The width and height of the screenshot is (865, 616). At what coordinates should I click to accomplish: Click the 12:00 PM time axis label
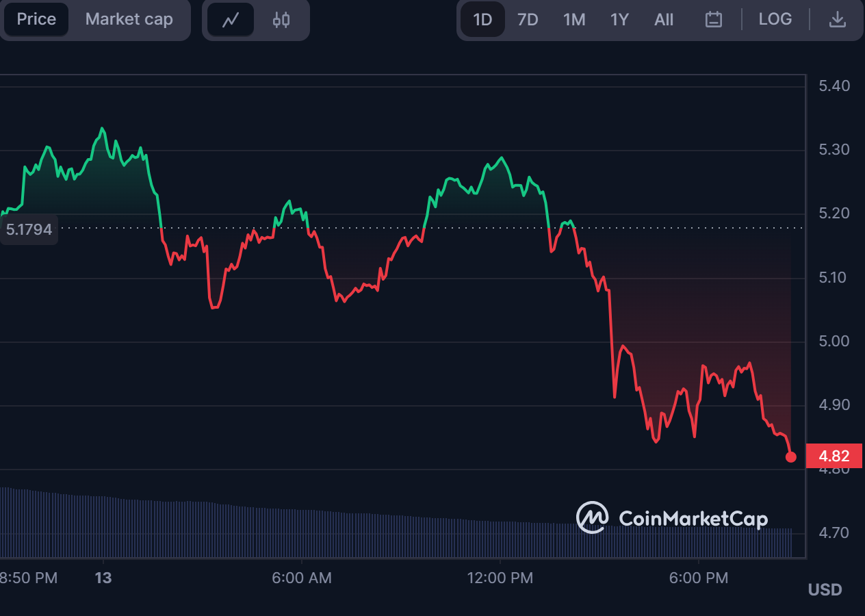pyautogui.click(x=500, y=578)
